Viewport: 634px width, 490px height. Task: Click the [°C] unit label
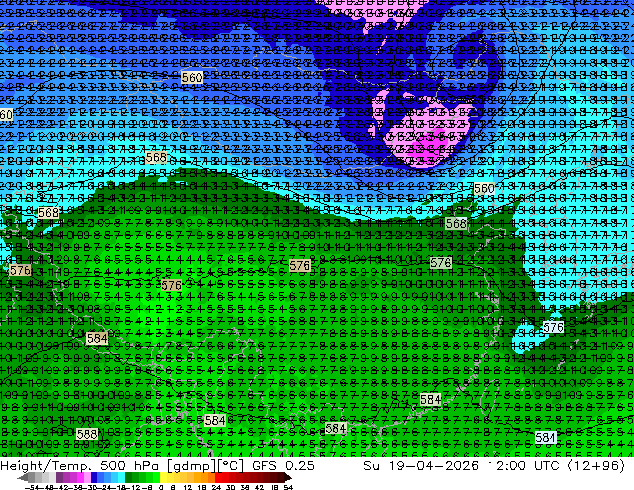pyautogui.click(x=231, y=465)
